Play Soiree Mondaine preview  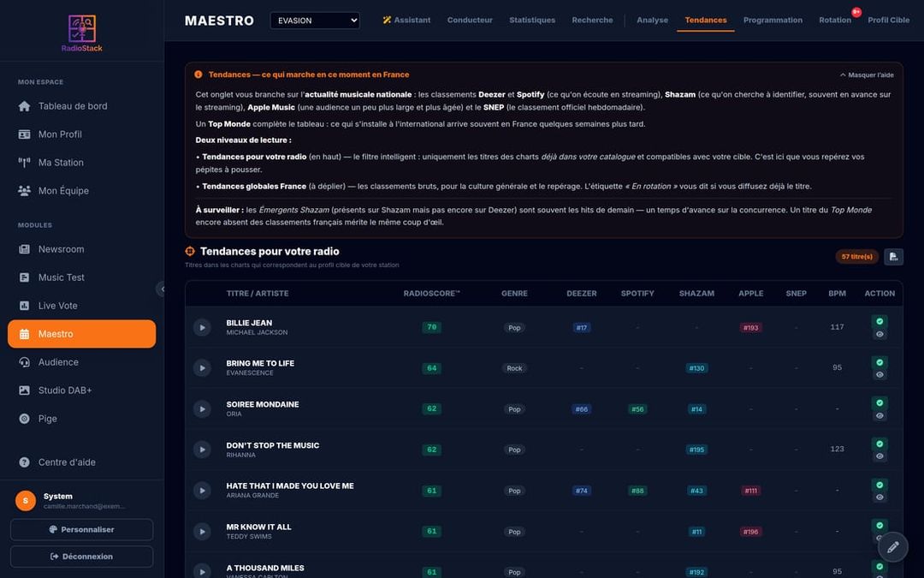[x=202, y=408]
